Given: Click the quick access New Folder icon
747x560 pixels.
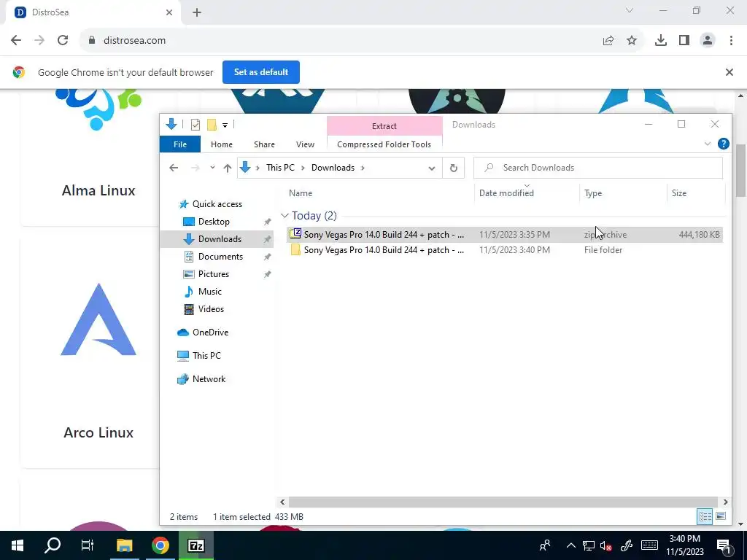Looking at the screenshot, I should [212, 125].
